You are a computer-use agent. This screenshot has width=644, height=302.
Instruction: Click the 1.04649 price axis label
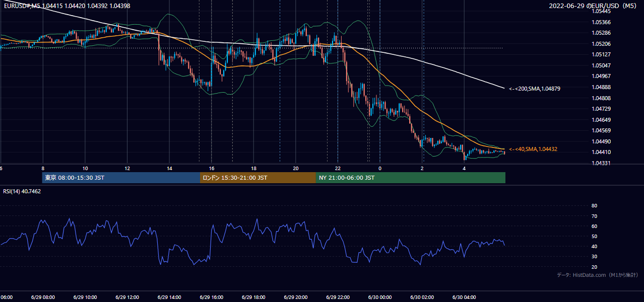pyautogui.click(x=601, y=120)
